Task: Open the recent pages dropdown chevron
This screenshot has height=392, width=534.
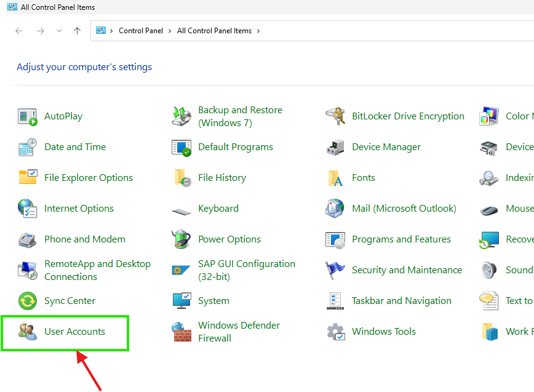Action: coord(58,30)
